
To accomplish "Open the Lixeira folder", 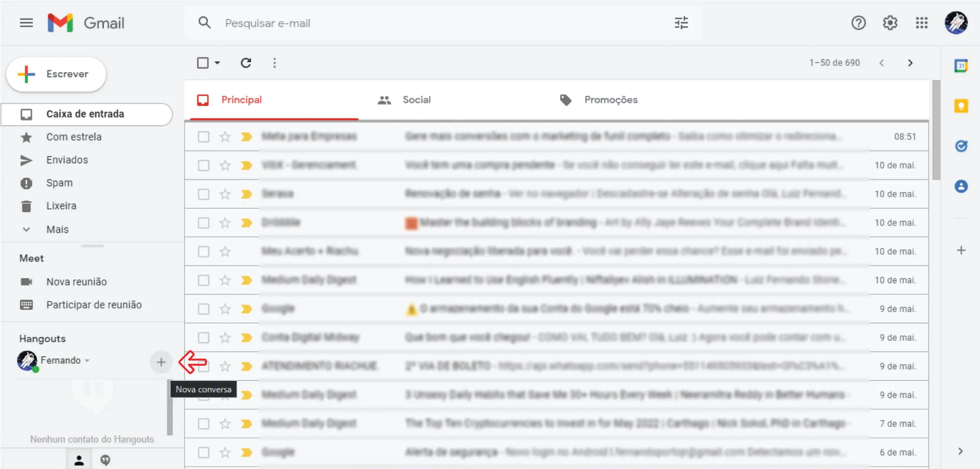I will tap(87, 206).
